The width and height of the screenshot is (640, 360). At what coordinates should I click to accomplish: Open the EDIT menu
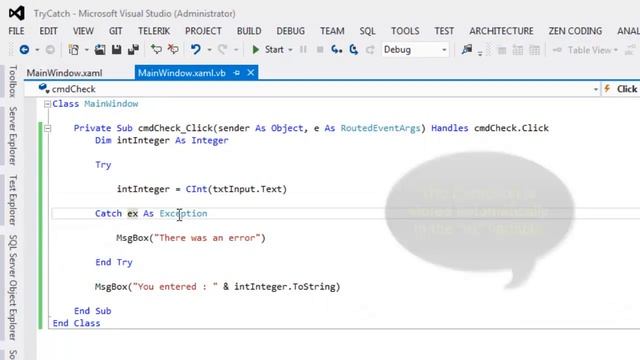pyautogui.click(x=48, y=31)
